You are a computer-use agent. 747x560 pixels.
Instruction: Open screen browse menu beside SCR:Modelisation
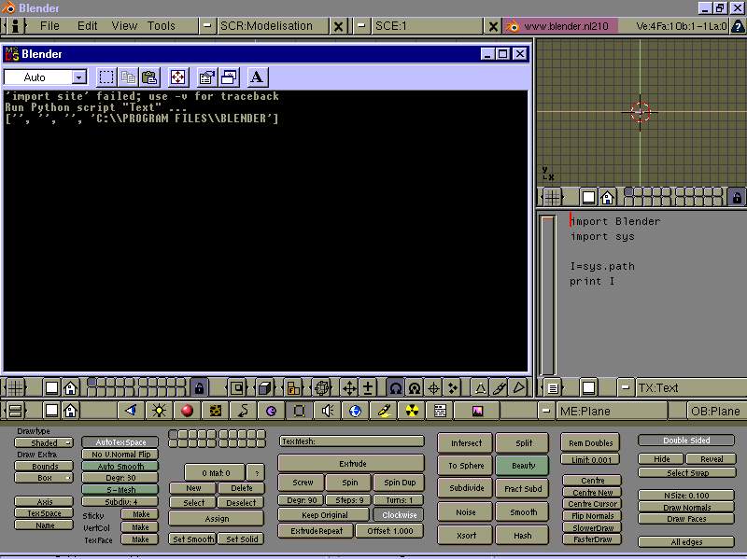[207, 26]
